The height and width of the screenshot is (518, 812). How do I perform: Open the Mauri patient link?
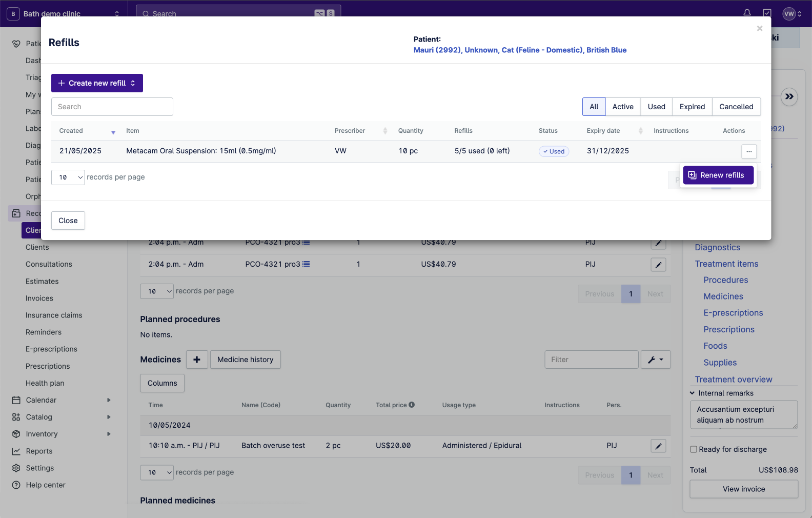519,50
